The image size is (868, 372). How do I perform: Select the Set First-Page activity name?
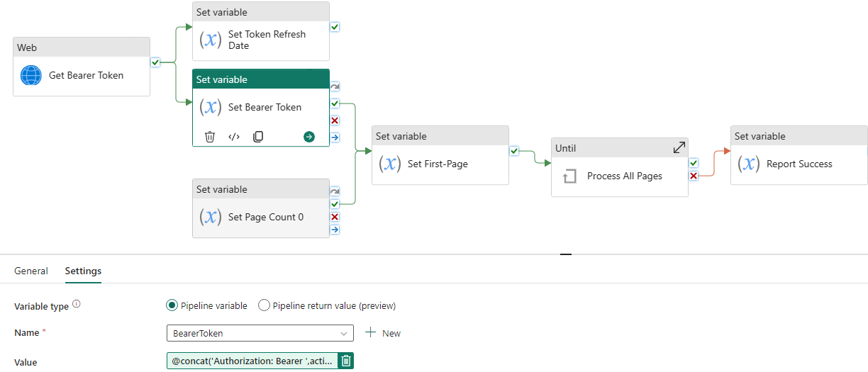tap(438, 164)
